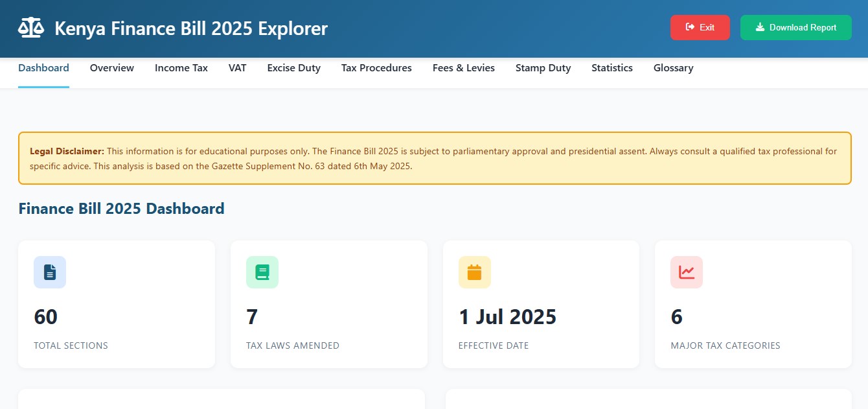Click the Download Report button
The image size is (868, 409).
(x=795, y=27)
